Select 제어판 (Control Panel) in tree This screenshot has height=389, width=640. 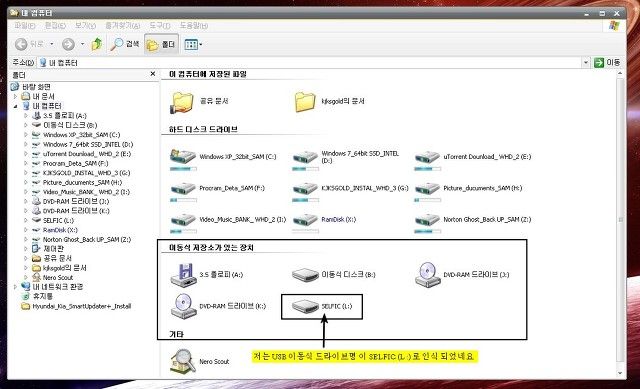[x=53, y=249]
